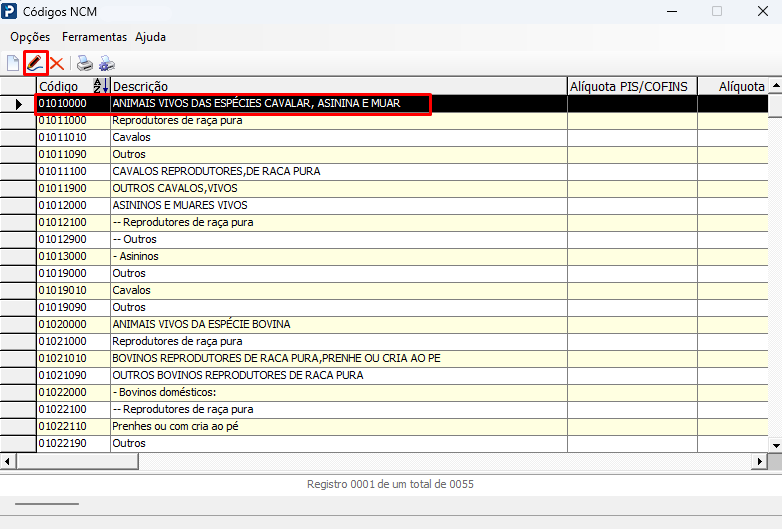
Task: Click the current row indicator arrow
Action: (18, 104)
